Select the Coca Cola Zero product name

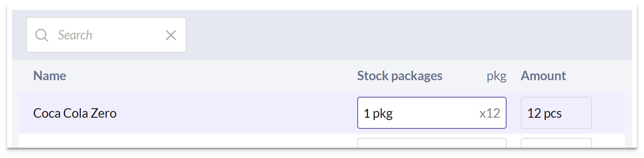[x=75, y=113]
